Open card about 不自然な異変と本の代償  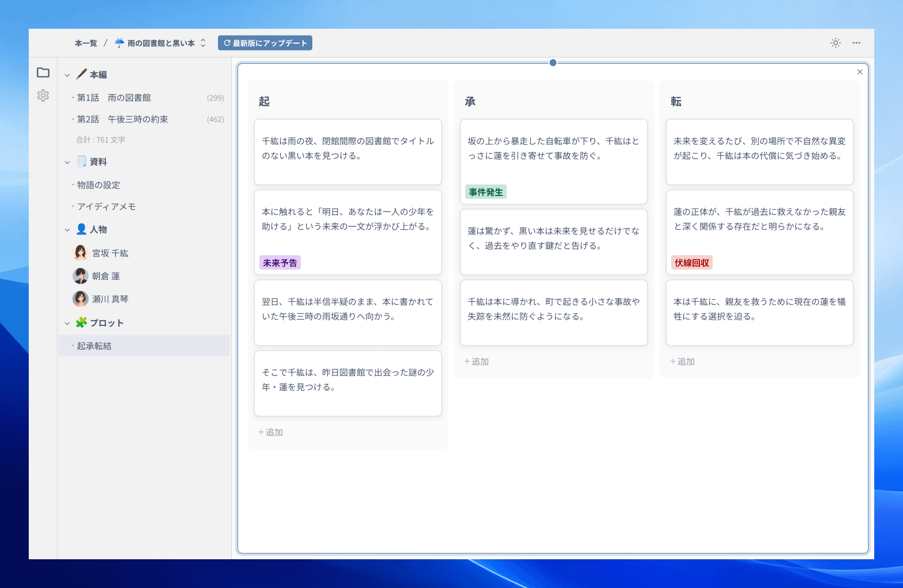point(760,152)
